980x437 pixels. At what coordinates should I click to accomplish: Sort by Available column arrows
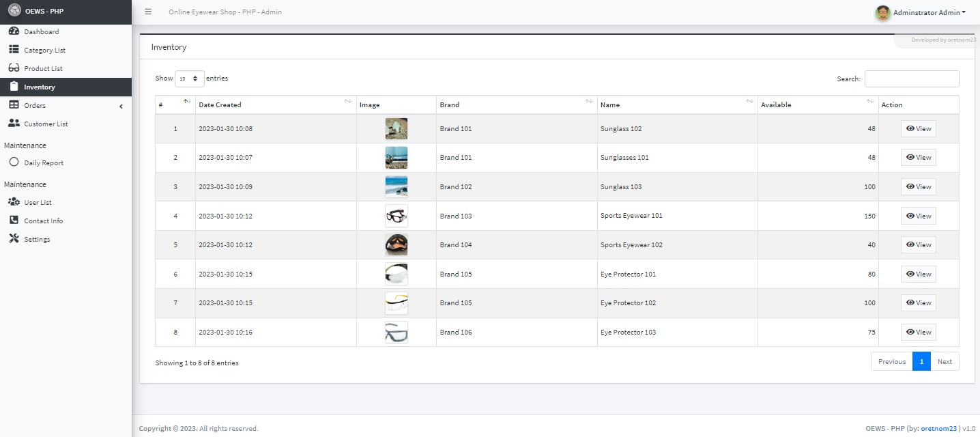coord(870,101)
